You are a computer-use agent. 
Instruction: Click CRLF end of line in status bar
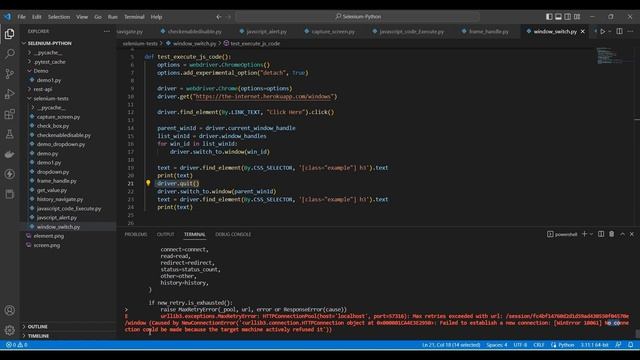(538, 345)
